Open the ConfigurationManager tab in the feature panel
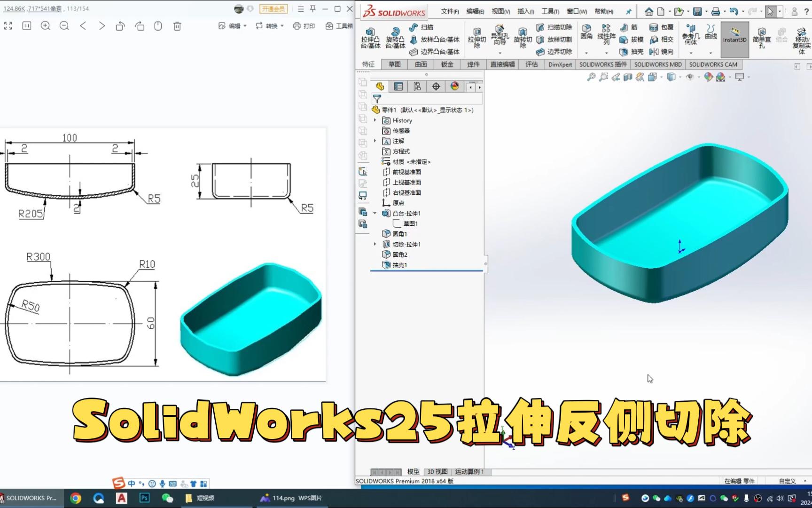The height and width of the screenshot is (508, 812). (416, 87)
